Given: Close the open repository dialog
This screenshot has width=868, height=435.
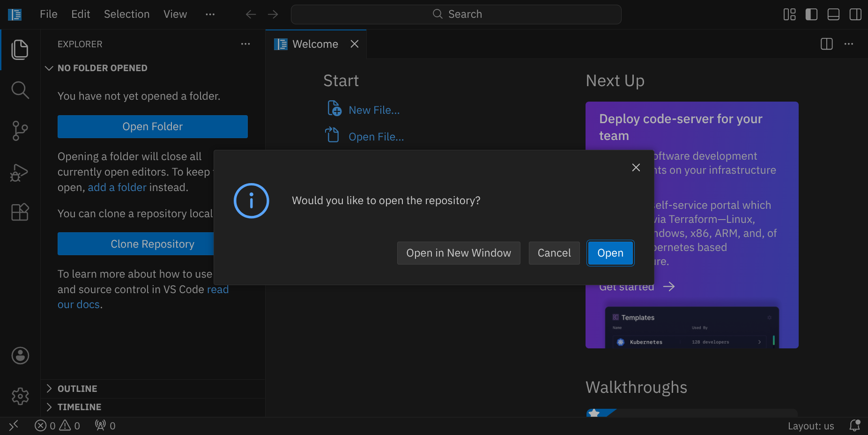Looking at the screenshot, I should coord(636,168).
